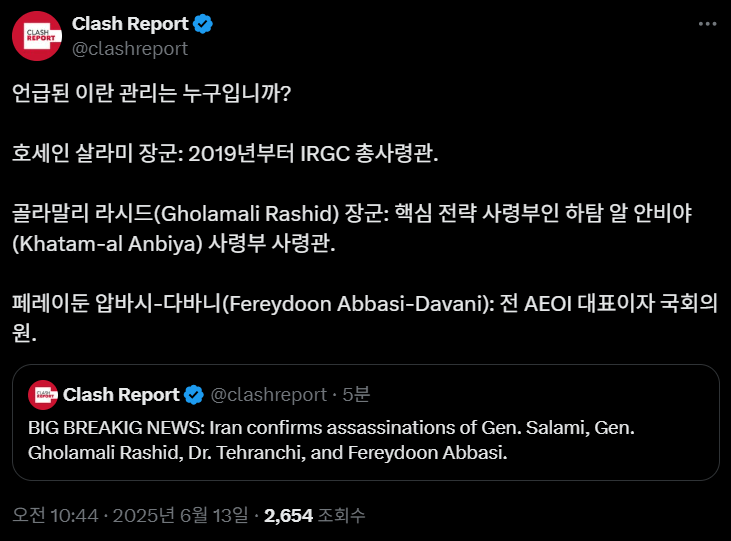Click the Clash Report profile avatar at top
This screenshot has width=731, height=541.
[x=37, y=36]
